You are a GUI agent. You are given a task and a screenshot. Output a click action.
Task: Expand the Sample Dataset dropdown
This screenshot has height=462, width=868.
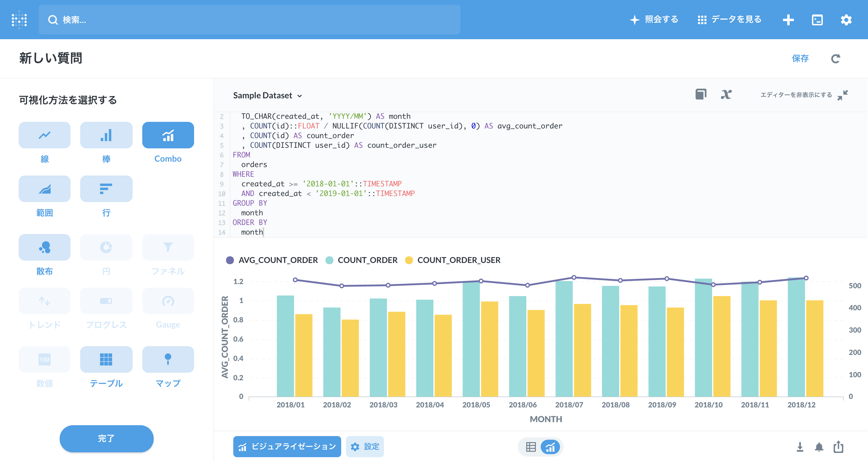tap(268, 96)
